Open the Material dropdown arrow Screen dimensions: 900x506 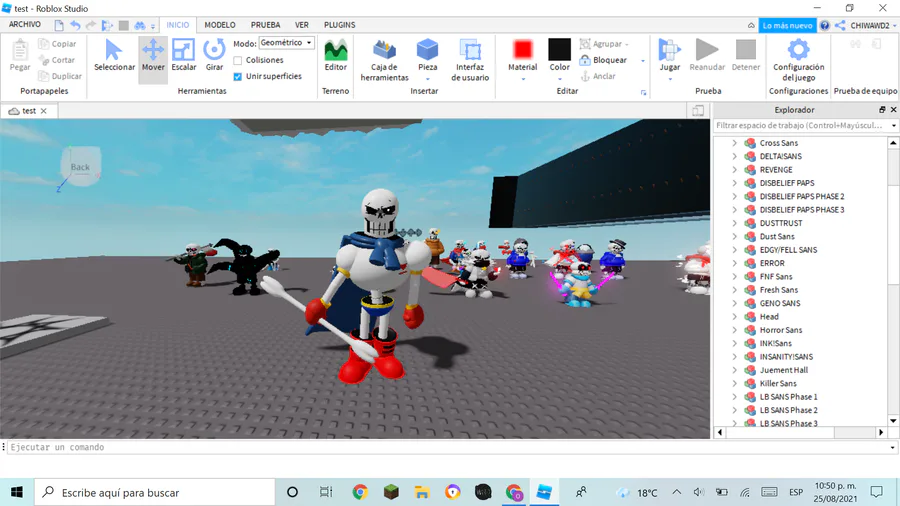523,79
